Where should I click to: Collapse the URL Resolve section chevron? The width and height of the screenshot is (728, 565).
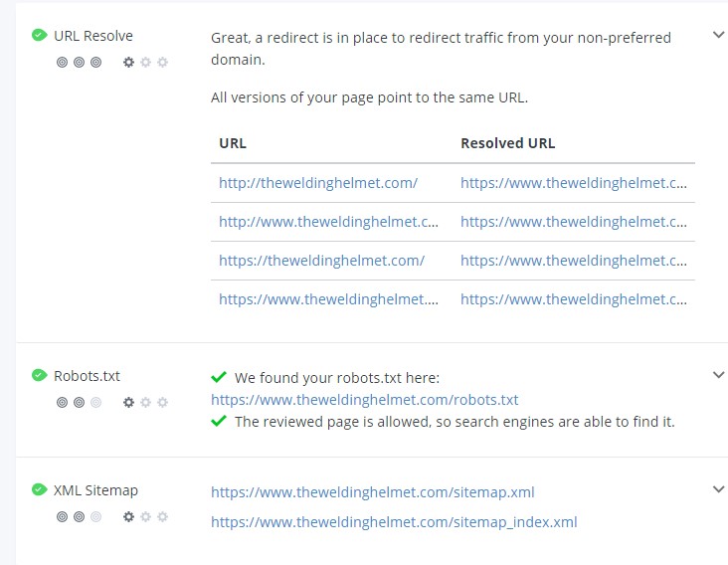point(719,35)
